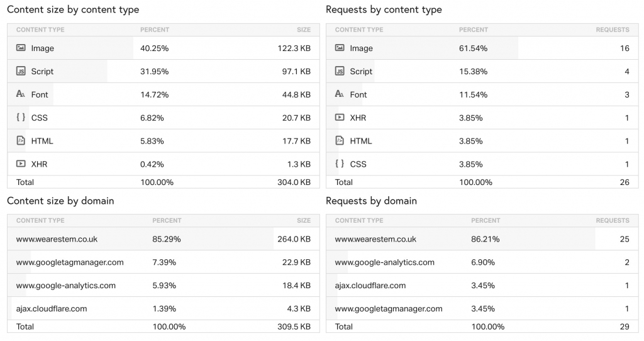644x341 pixels.
Task: Click the Font icon in Content size table
Action: coord(21,94)
